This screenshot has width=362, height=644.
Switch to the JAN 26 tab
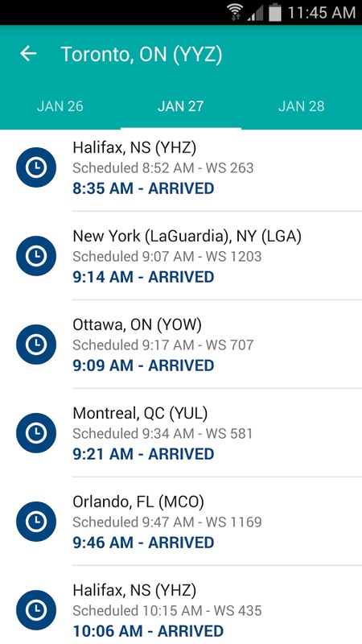(60, 106)
